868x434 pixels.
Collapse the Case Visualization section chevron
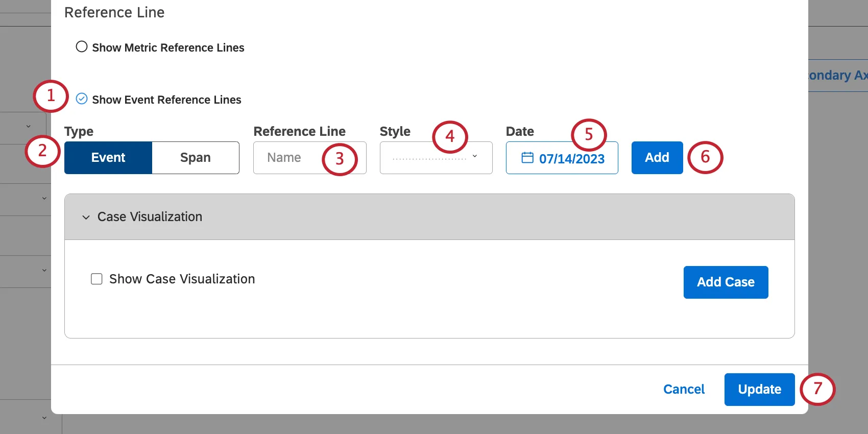tap(86, 218)
